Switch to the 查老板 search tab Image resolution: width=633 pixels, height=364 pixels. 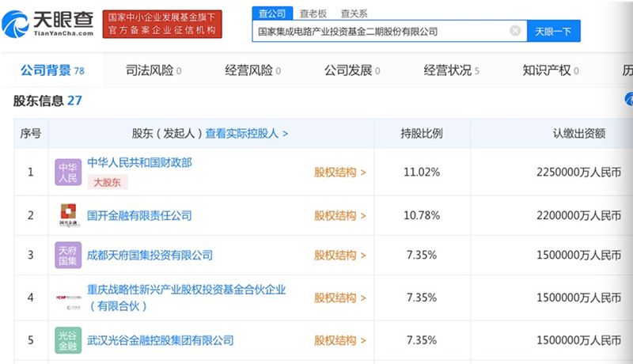(x=313, y=13)
